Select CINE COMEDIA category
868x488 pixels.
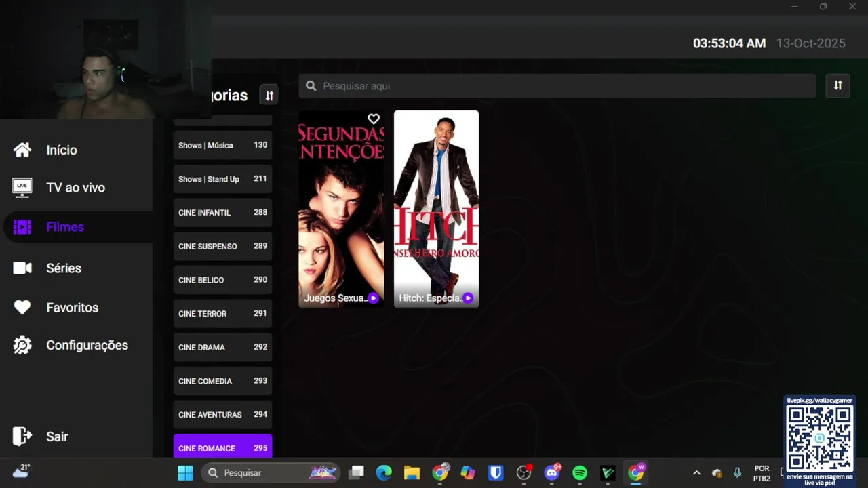pyautogui.click(x=222, y=381)
